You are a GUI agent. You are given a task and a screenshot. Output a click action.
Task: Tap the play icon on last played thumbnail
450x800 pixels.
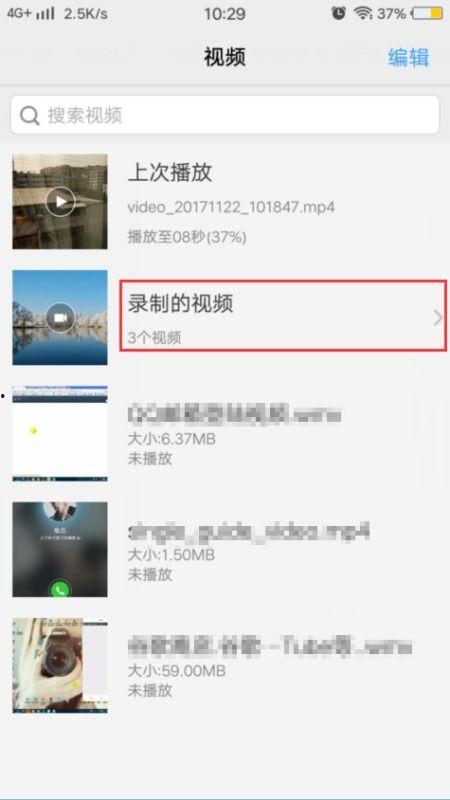coord(60,202)
